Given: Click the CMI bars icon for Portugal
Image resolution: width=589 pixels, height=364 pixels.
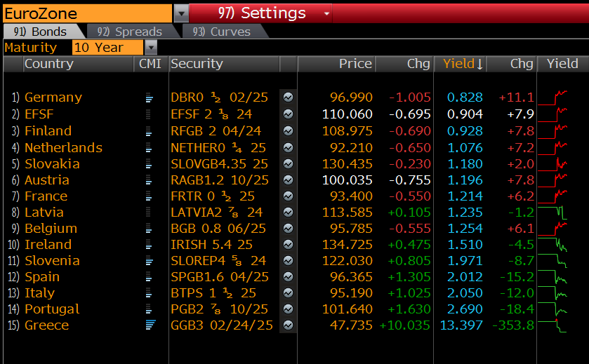Looking at the screenshot, I should click(x=148, y=309).
